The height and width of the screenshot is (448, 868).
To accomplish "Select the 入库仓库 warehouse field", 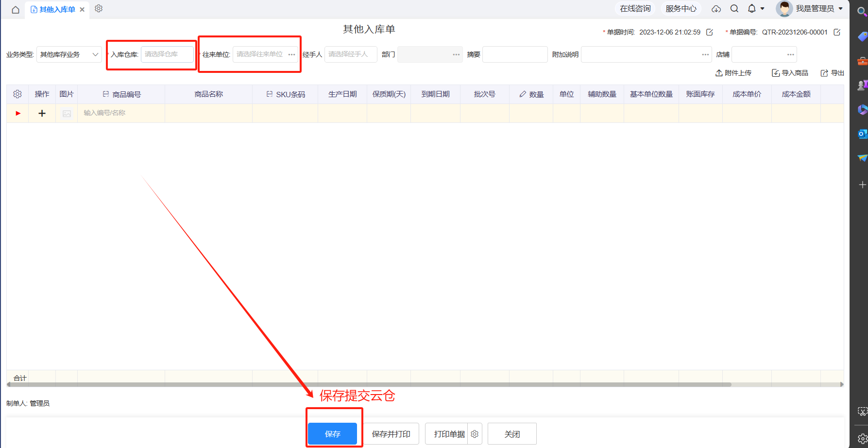I will (x=168, y=54).
